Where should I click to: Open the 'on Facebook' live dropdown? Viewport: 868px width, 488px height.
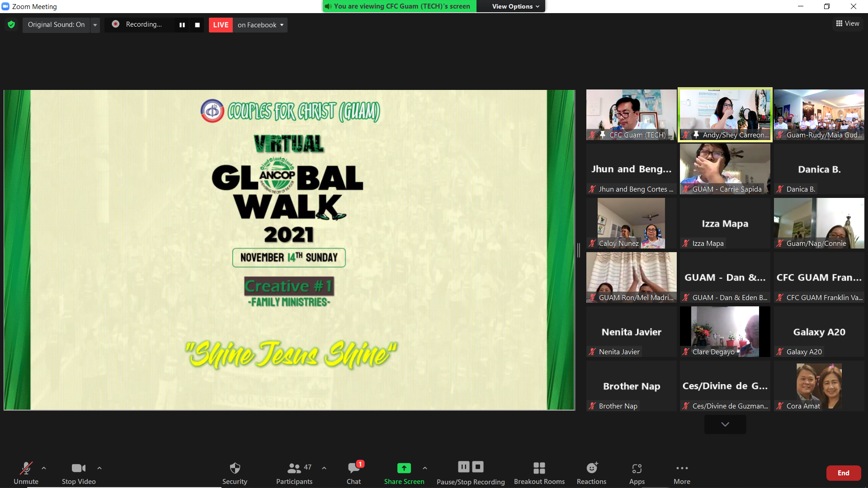click(x=260, y=25)
